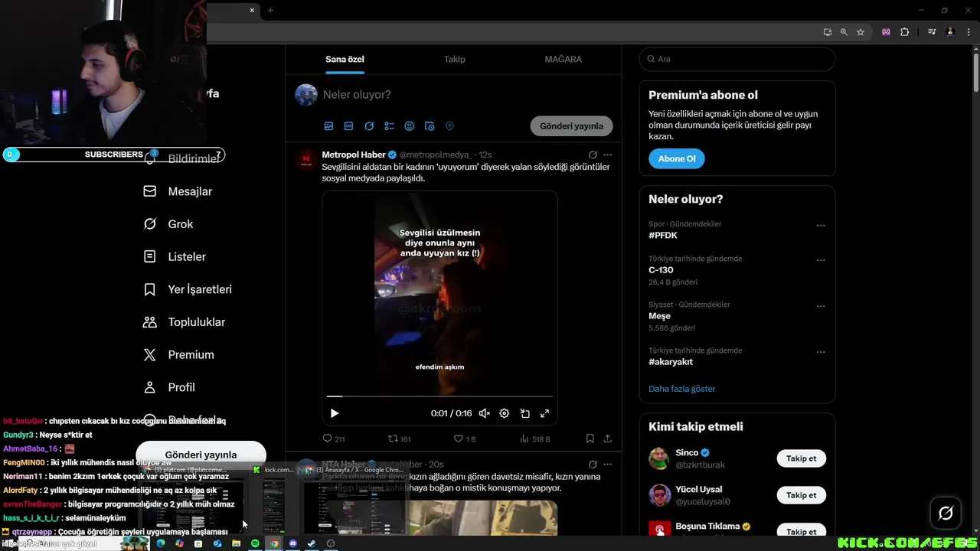Viewport: 980px width, 551px height.
Task: Toggle video picture-in-picture mode
Action: 525,413
